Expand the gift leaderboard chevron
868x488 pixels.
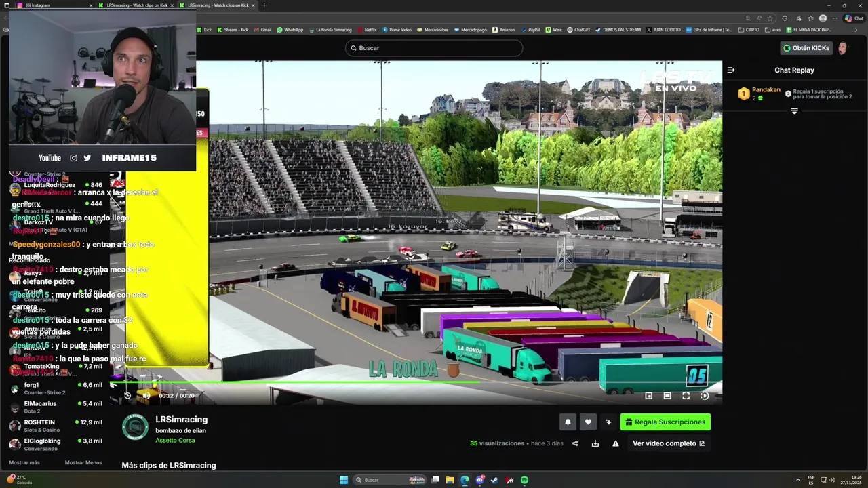pyautogui.click(x=794, y=110)
